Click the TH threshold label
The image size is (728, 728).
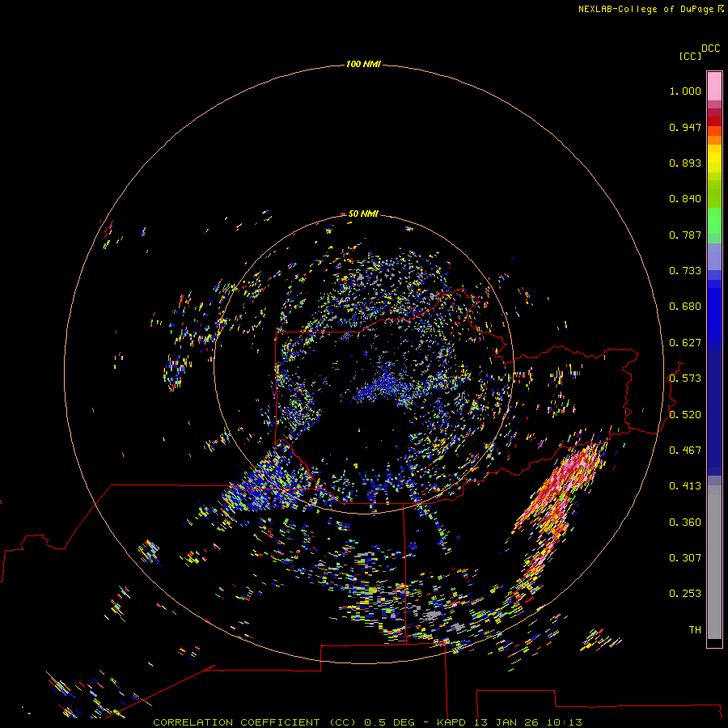click(695, 630)
